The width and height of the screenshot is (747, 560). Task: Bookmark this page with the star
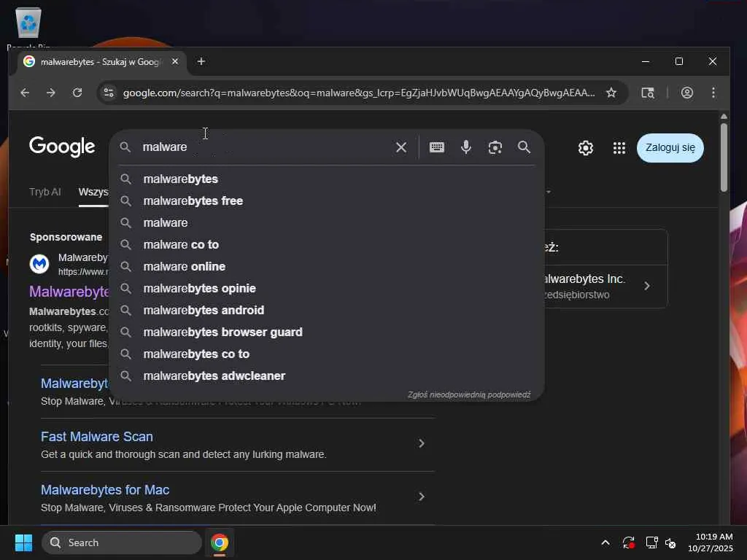611,93
